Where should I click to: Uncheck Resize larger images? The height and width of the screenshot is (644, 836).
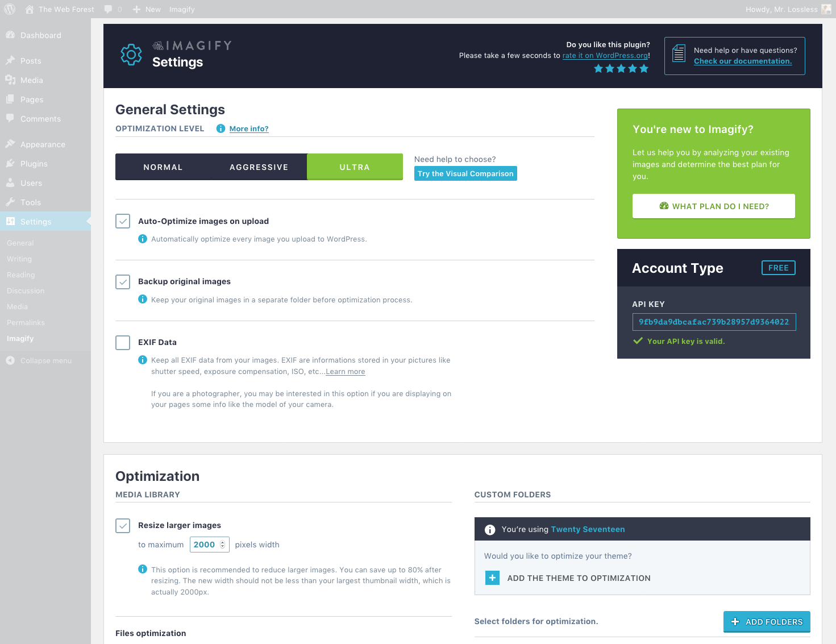coord(123,525)
